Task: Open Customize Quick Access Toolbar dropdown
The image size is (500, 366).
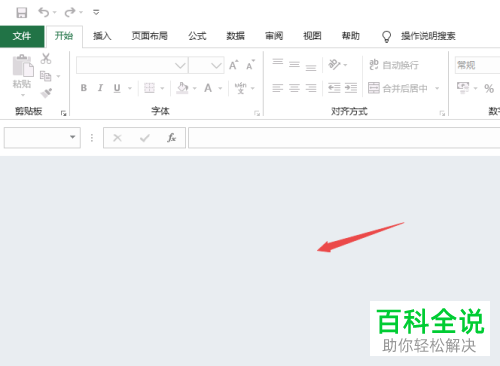Action: tap(96, 13)
